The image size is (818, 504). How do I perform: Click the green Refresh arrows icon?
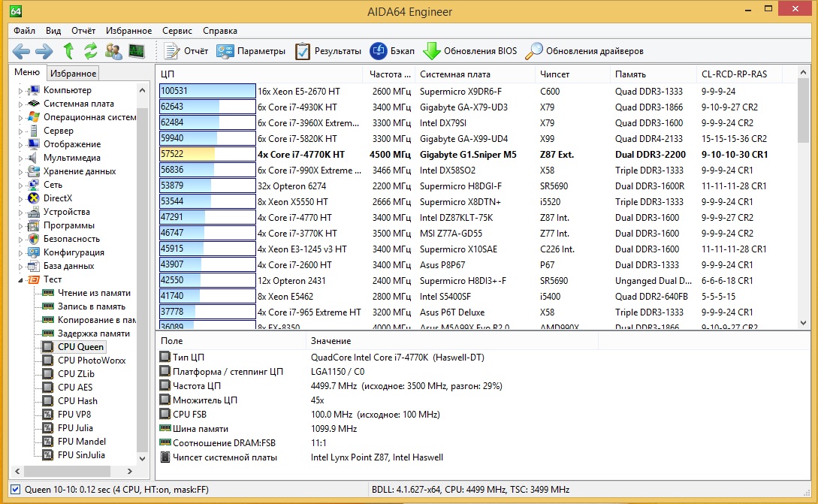[91, 51]
